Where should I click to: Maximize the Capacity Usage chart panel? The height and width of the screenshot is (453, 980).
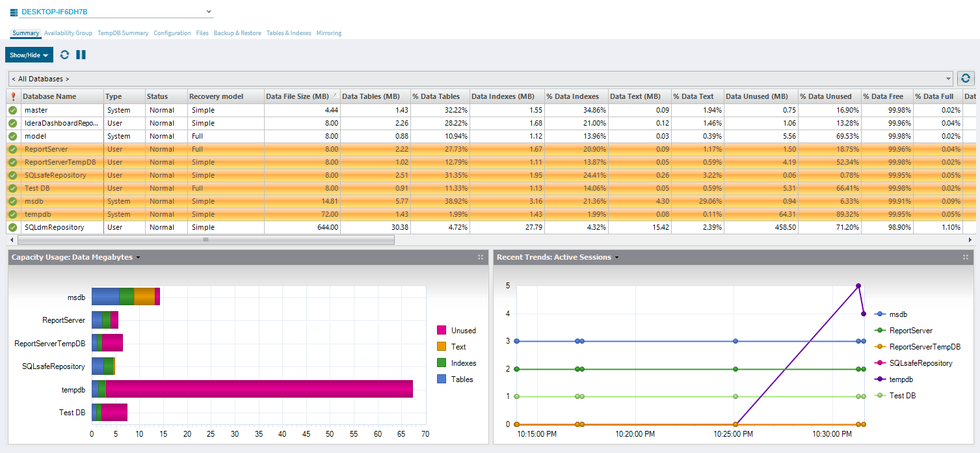coord(481,257)
